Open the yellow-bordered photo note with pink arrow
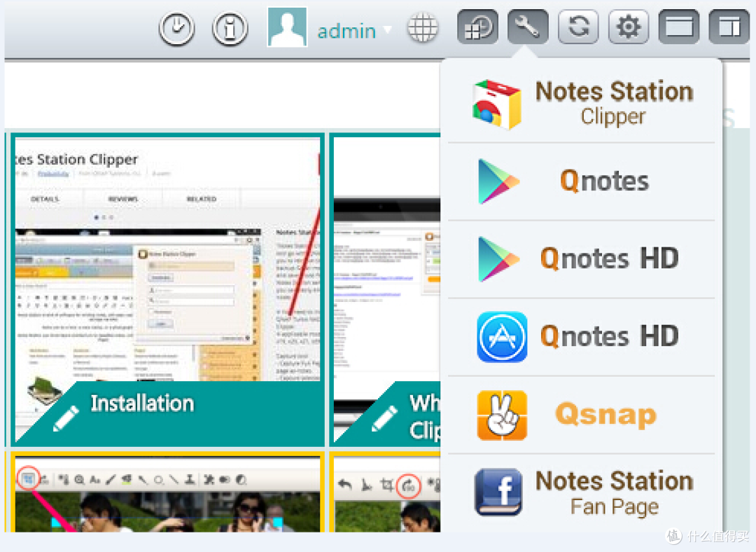This screenshot has width=756, height=552. pyautogui.click(x=168, y=492)
